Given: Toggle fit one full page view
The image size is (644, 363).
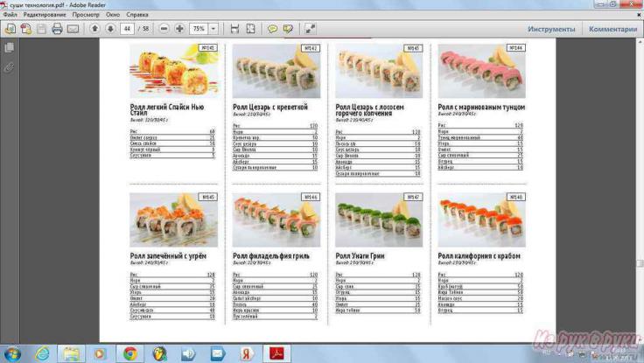Looking at the screenshot, I should click(250, 29).
